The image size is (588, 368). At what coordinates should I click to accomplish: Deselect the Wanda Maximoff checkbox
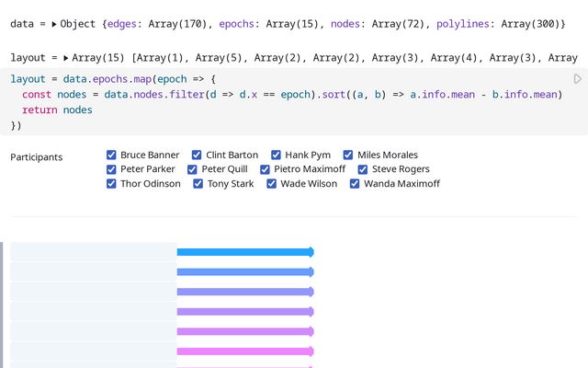355,184
